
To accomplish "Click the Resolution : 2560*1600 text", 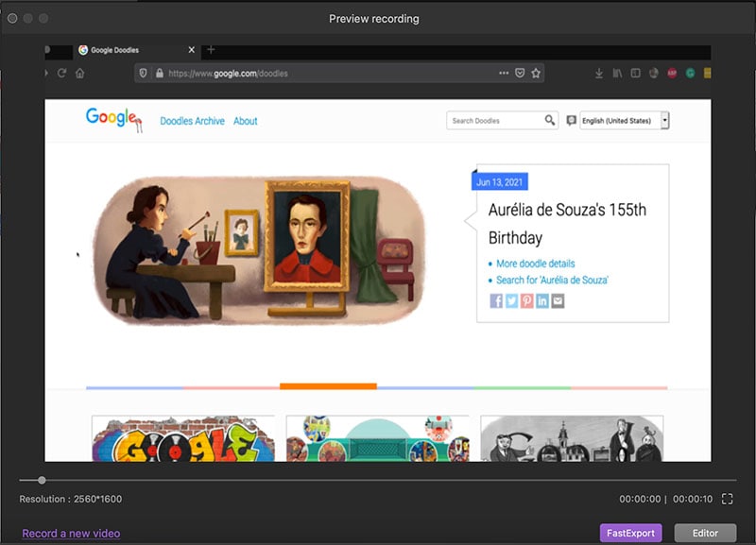I will 70,500.
